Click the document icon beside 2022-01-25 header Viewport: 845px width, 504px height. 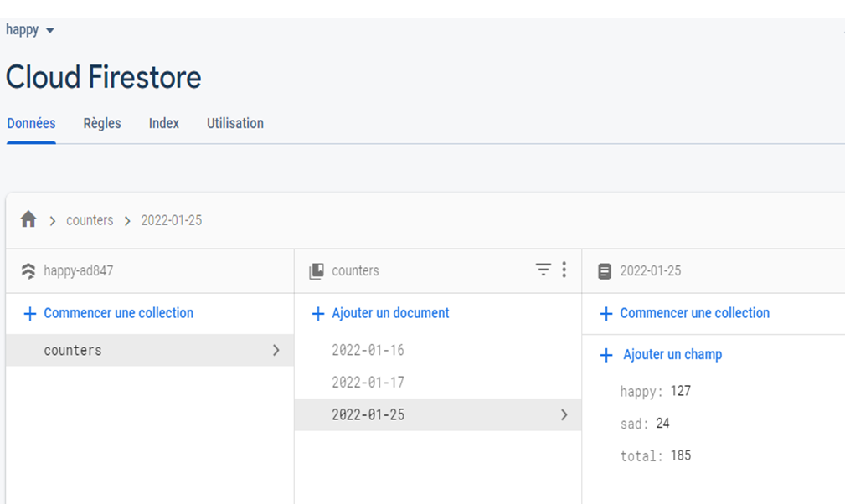pyautogui.click(x=605, y=271)
